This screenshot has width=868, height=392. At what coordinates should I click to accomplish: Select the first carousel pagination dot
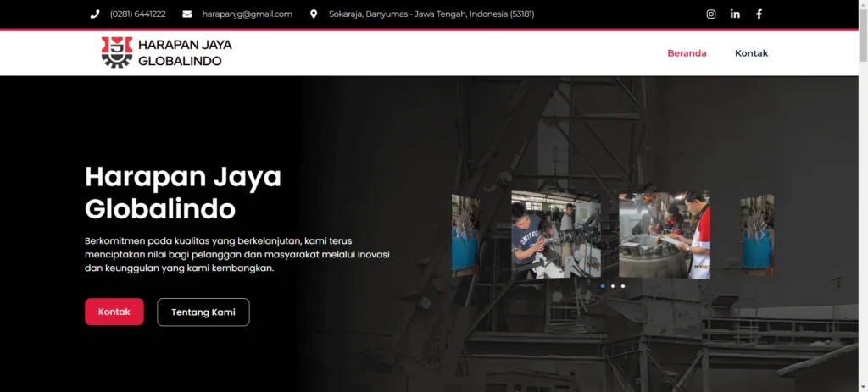tap(603, 286)
